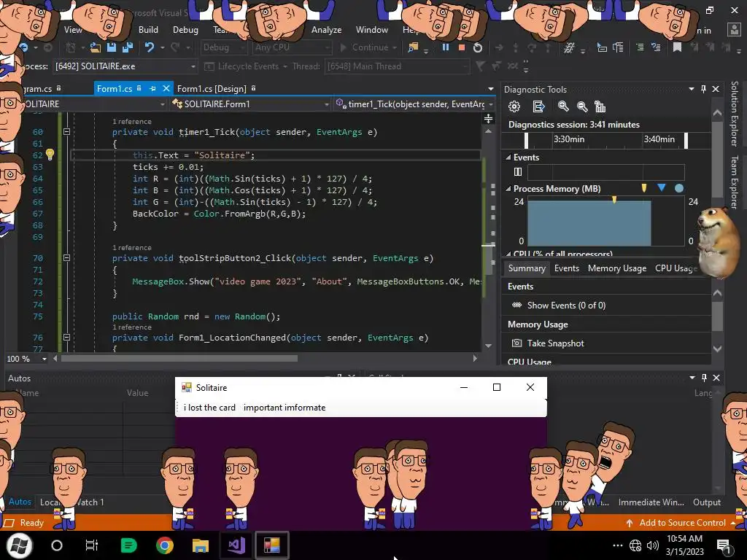Toggle the private bytes circle legend

click(x=679, y=188)
